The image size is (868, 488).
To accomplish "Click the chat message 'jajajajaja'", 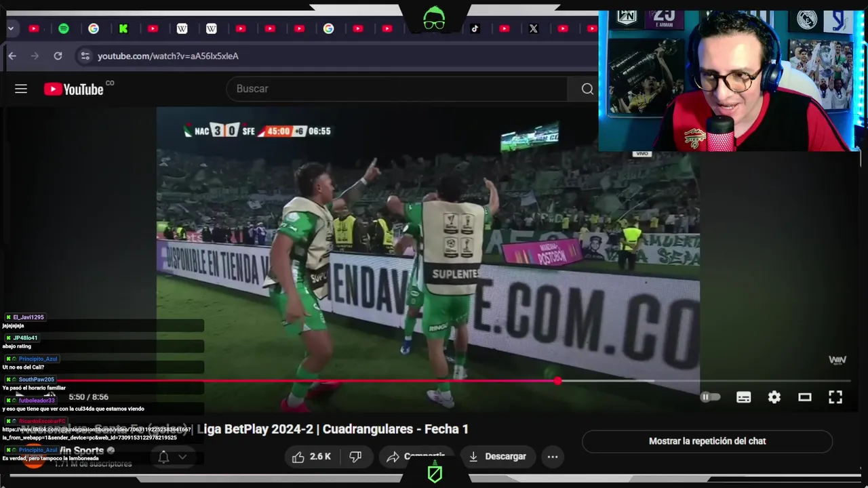I will pos(13,325).
